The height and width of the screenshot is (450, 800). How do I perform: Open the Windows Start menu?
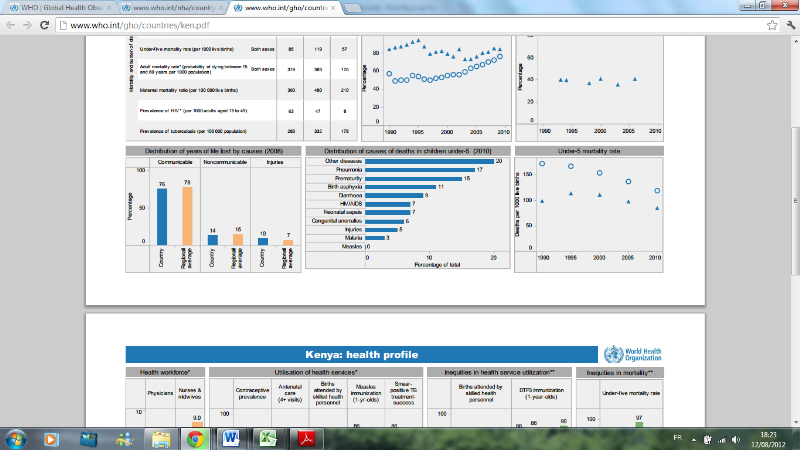[x=15, y=439]
